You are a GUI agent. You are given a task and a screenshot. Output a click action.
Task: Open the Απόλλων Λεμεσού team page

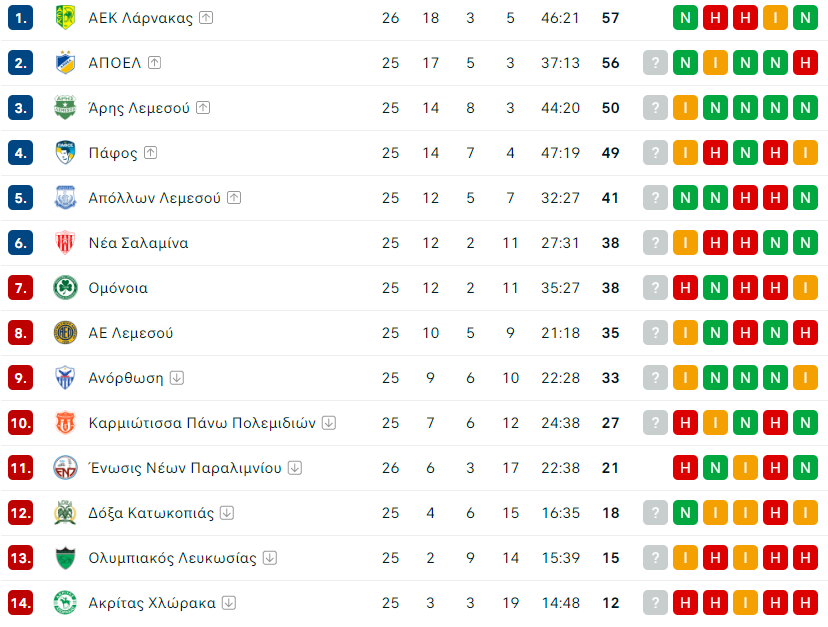pos(154,198)
